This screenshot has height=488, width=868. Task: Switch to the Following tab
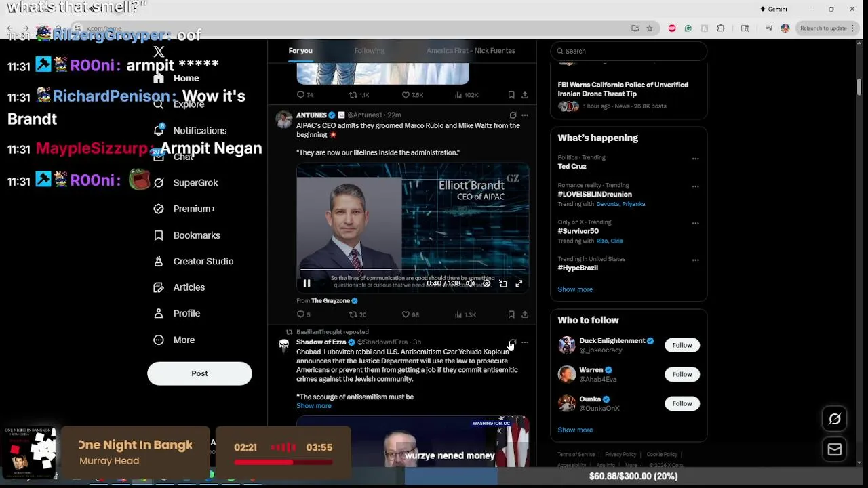369,51
